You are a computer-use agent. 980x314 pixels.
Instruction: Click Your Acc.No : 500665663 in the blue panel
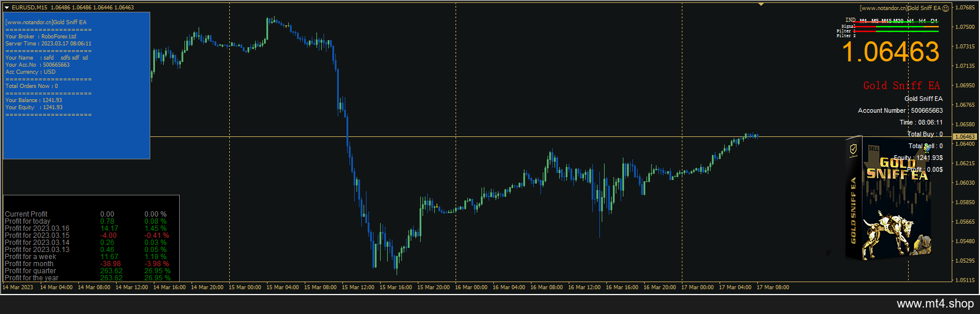[x=38, y=65]
